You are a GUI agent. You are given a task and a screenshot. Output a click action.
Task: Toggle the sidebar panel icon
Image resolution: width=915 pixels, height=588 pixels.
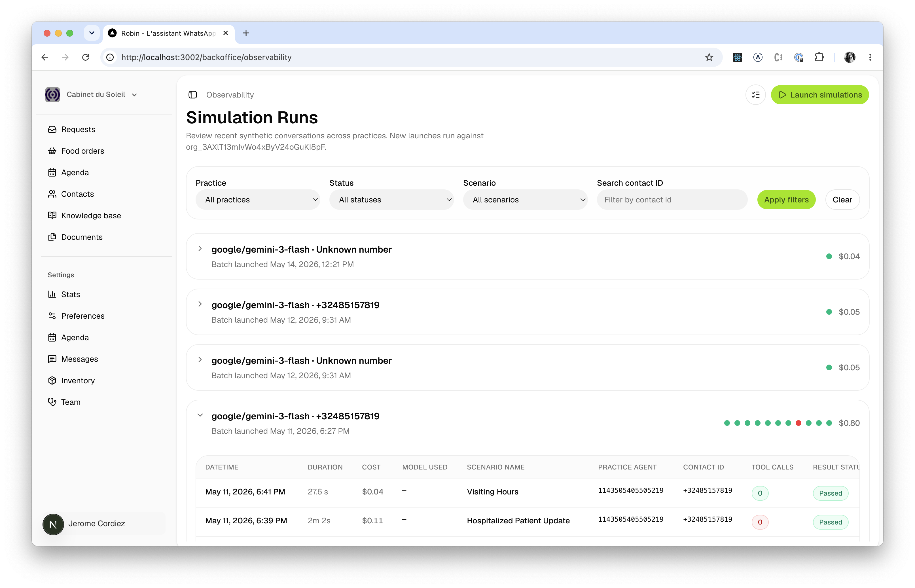click(x=193, y=95)
